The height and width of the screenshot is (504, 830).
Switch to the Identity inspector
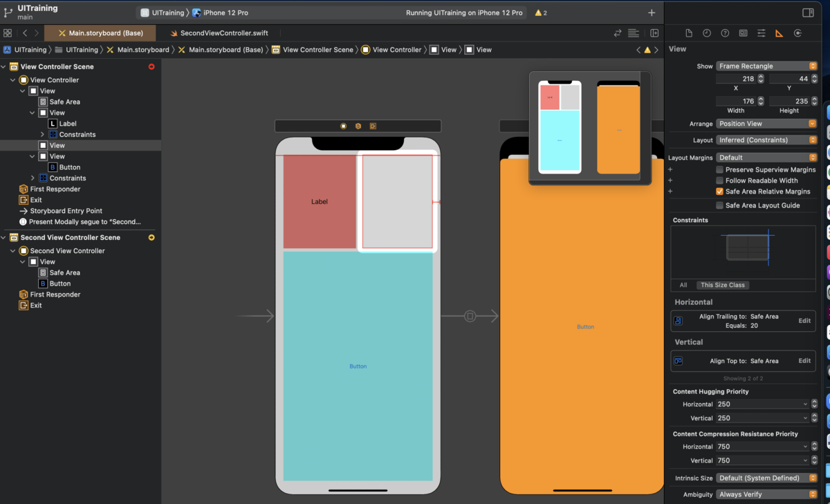[743, 33]
